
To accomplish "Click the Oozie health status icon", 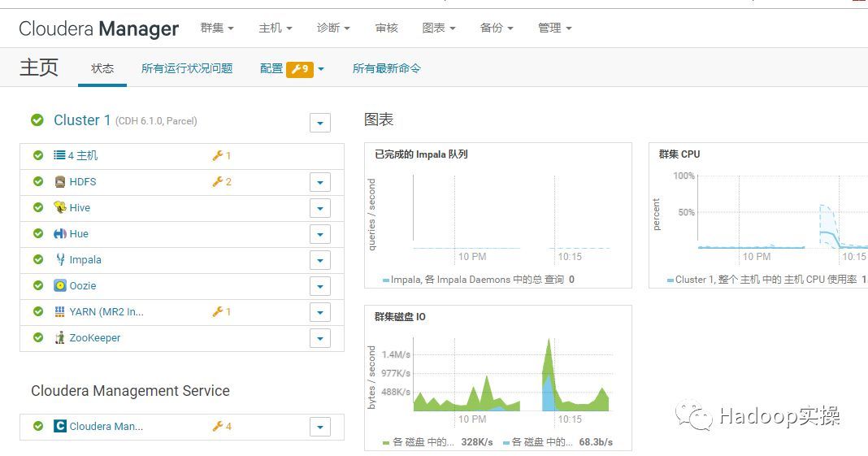I will (x=38, y=285).
